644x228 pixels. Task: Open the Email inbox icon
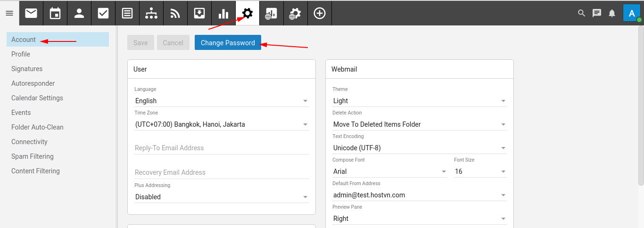tap(31, 13)
